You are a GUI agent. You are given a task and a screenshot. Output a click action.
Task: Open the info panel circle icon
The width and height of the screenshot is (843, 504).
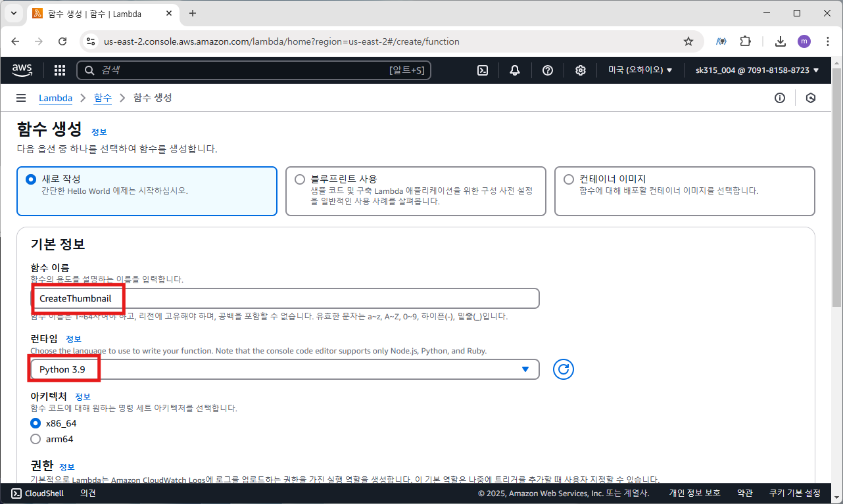click(x=780, y=98)
